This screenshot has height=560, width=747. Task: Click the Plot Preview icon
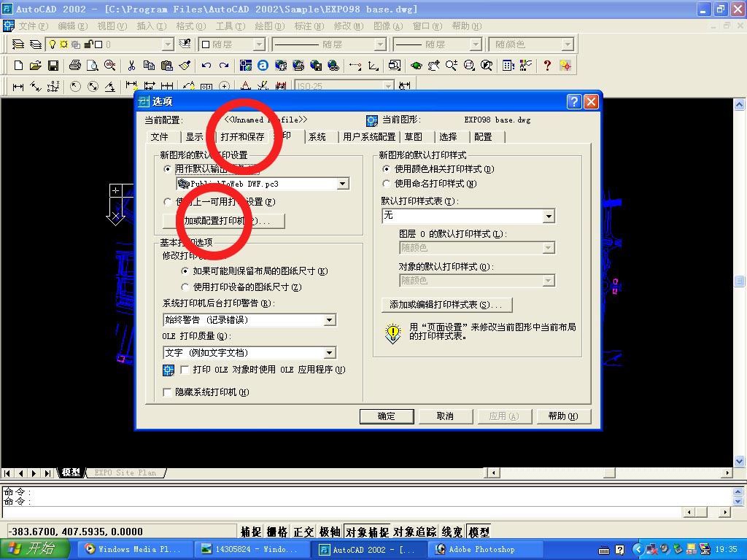click(93, 66)
